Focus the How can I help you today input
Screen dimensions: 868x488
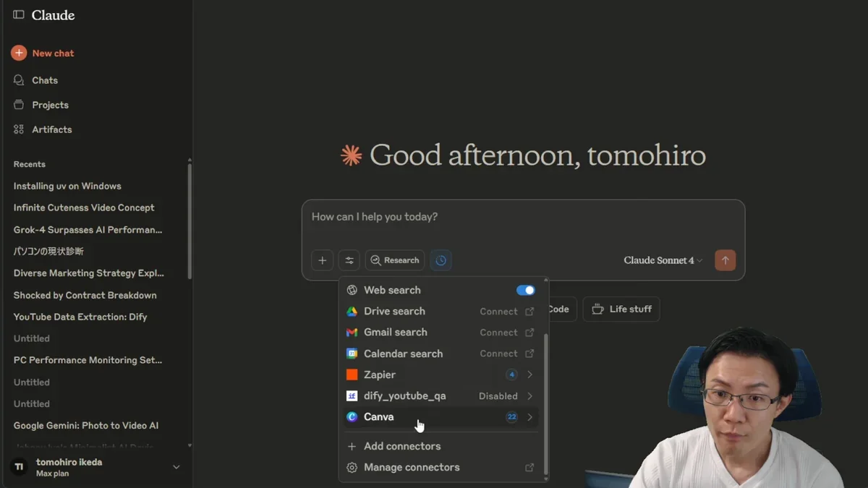(523, 217)
